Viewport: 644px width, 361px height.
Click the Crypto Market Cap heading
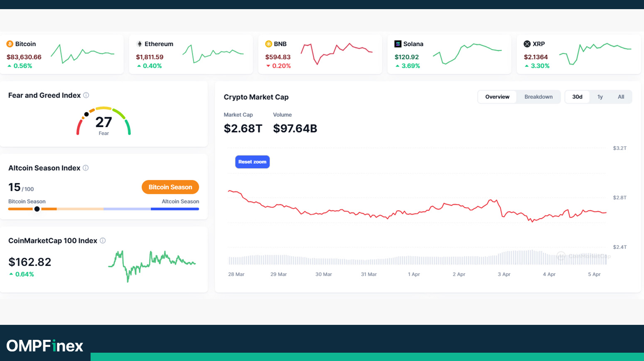point(256,97)
